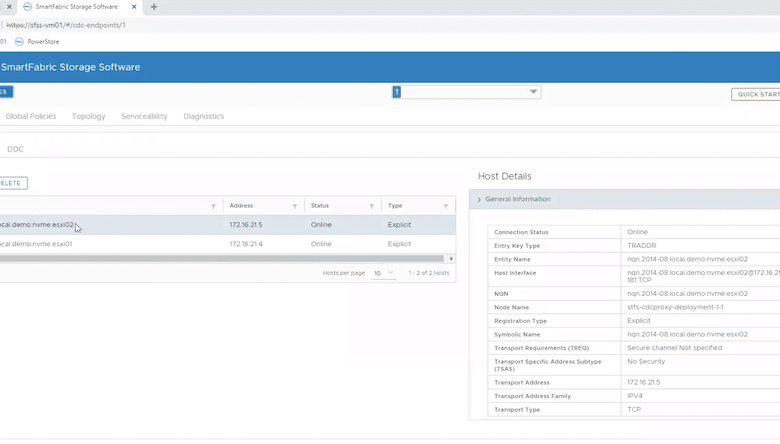780x444 pixels.
Task: Sort by the Status column header
Action: point(320,206)
